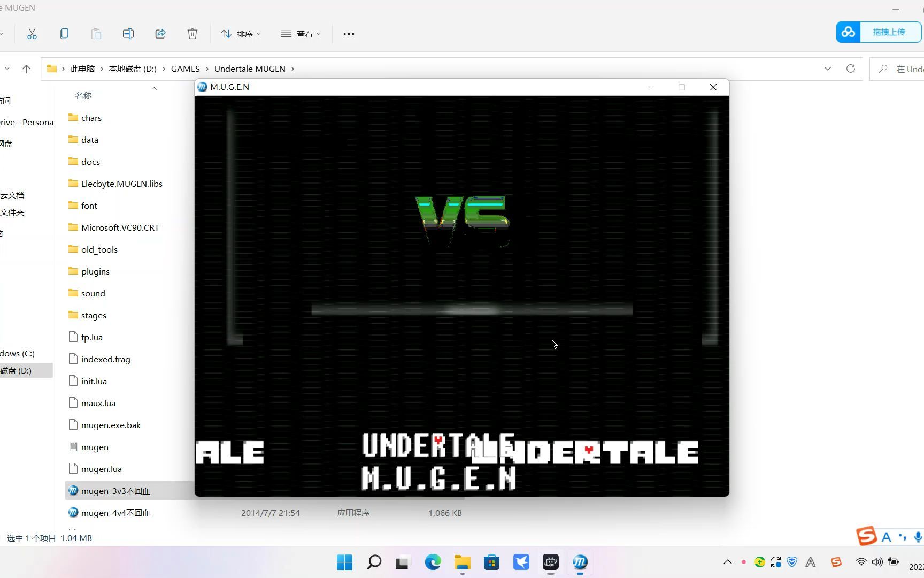This screenshot has height=578, width=924.
Task: Minimize the M.U.G.E.N window
Action: click(651, 87)
